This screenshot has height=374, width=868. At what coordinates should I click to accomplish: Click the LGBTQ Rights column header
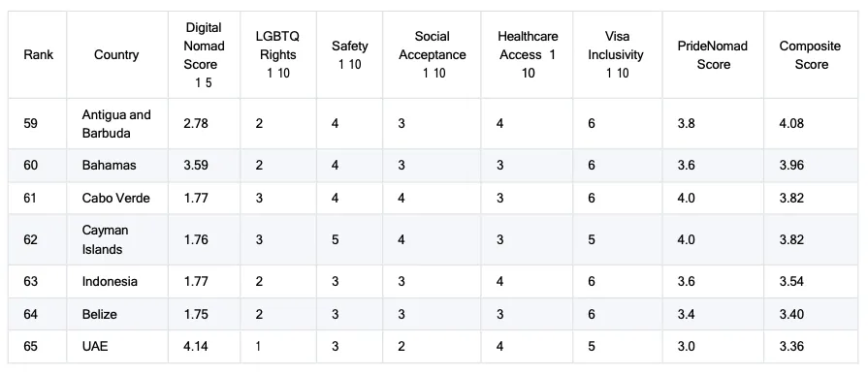pyautogui.click(x=278, y=55)
